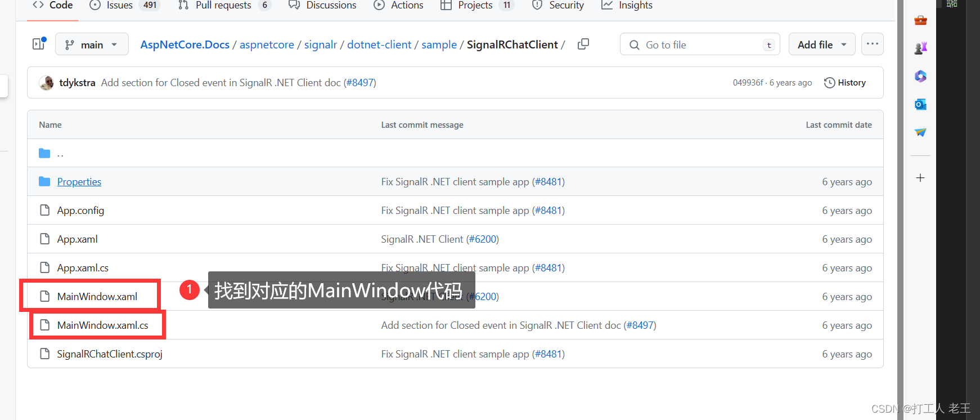This screenshot has height=420, width=980.
Task: Open the Add file dropdown
Action: [822, 44]
